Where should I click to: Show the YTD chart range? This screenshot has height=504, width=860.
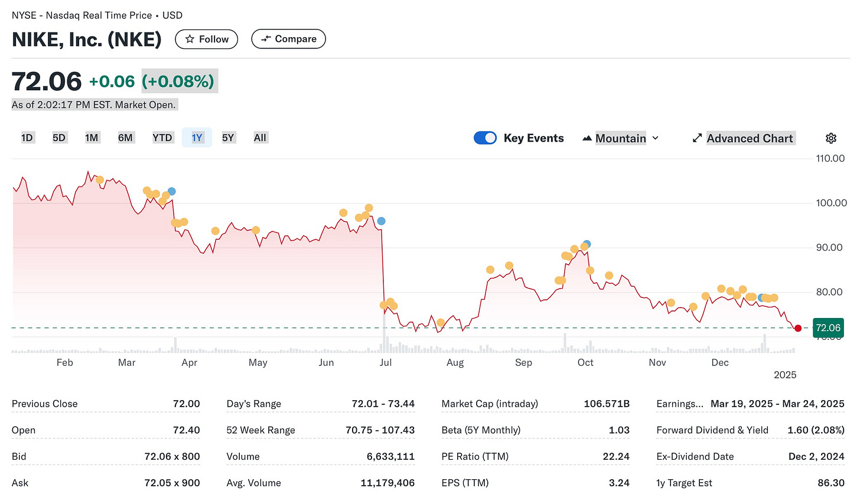162,138
